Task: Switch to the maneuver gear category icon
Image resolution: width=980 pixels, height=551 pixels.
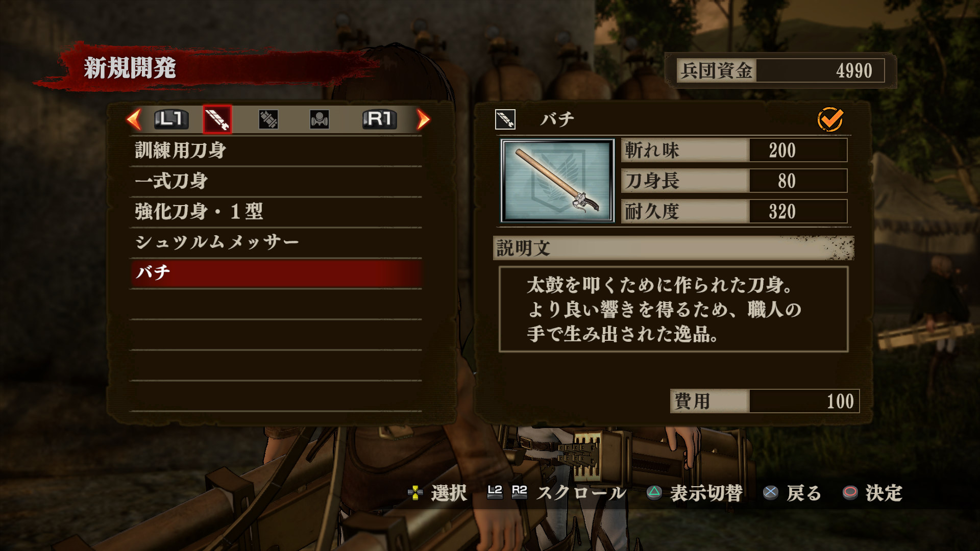Action: click(x=319, y=119)
